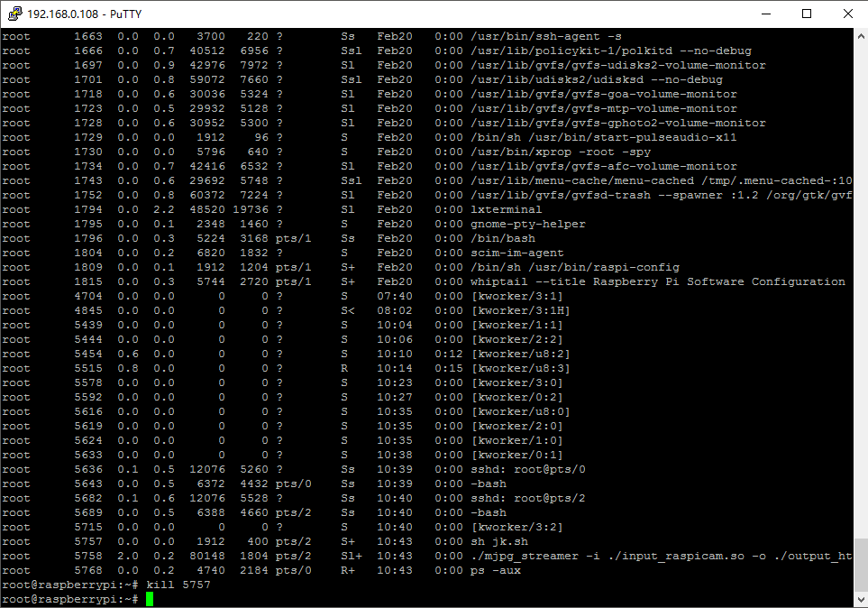This screenshot has width=868, height=608.
Task: Click the gvfs-udisks2-volume-monitor process text
Action: coord(618,65)
